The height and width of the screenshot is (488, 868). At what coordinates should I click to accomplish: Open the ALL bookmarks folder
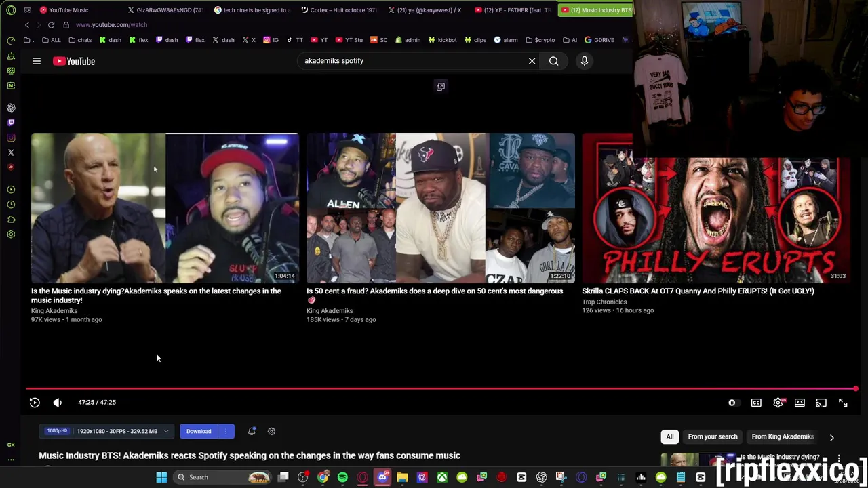click(52, 40)
